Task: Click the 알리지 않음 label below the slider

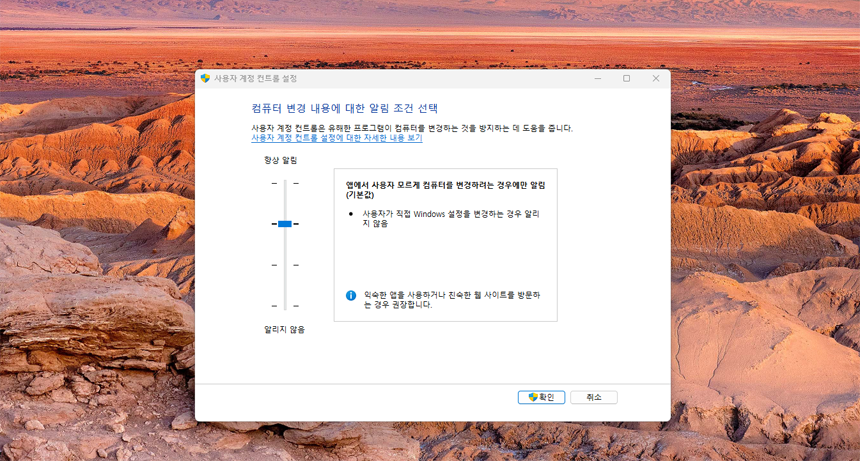Action: [284, 329]
